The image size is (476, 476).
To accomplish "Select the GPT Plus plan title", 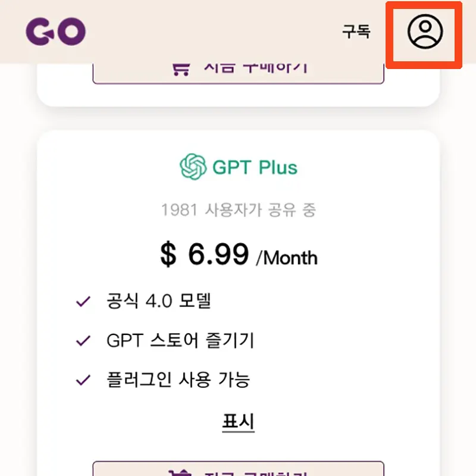I will 255,167.
